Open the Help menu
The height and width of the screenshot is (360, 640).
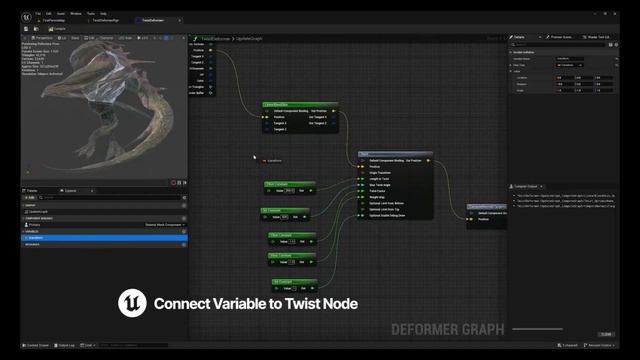(x=103, y=13)
